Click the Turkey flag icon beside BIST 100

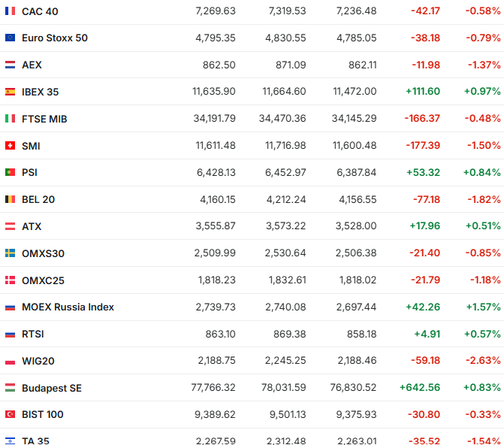point(10,414)
